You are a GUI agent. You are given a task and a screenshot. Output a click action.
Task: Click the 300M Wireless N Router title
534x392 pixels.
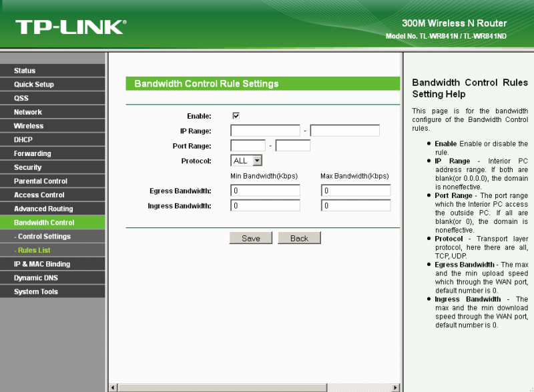(455, 23)
